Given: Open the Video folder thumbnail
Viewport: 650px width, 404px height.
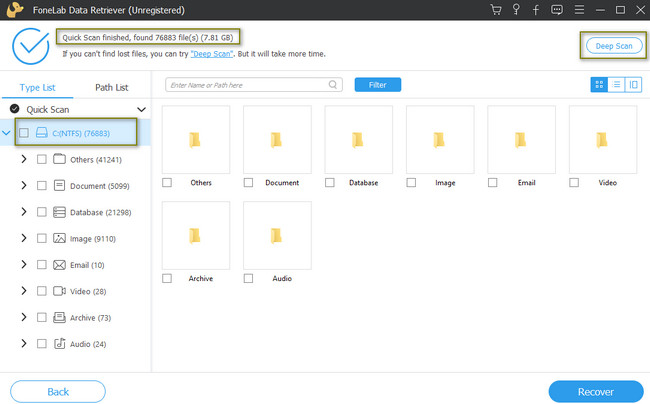Looking at the screenshot, I should (x=603, y=140).
